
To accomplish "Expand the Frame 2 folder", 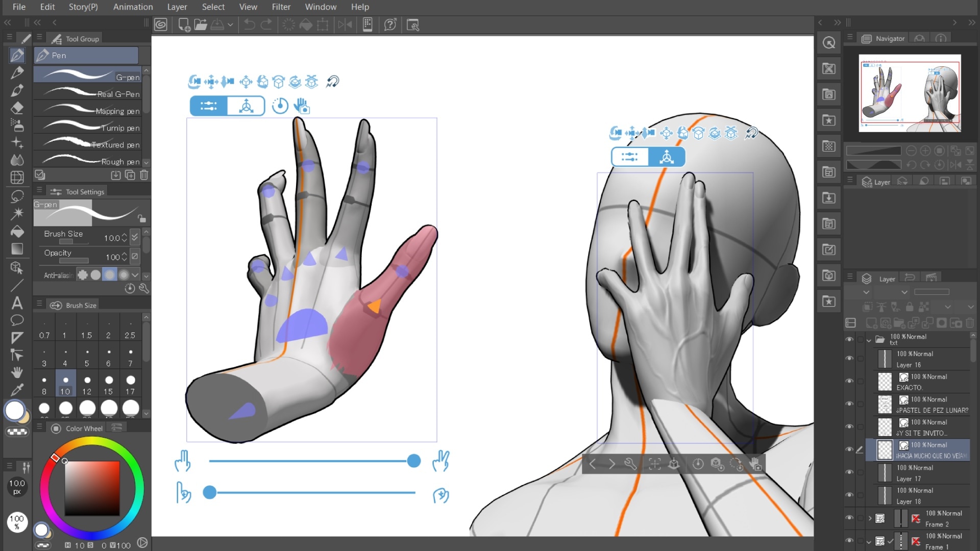I will click(x=870, y=518).
